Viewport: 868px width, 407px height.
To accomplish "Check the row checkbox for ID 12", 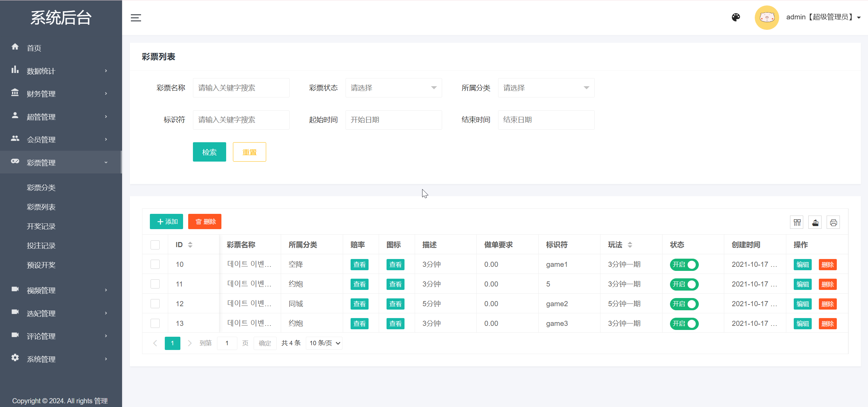I will tap(155, 303).
